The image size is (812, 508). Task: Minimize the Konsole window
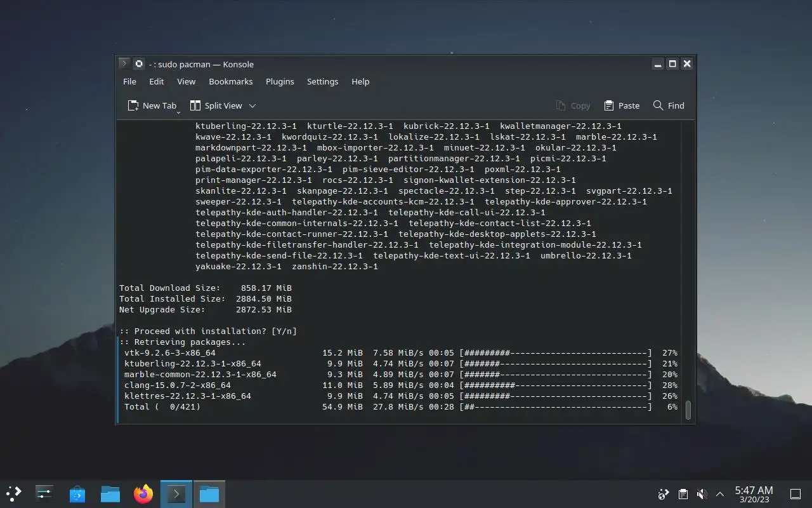point(658,63)
